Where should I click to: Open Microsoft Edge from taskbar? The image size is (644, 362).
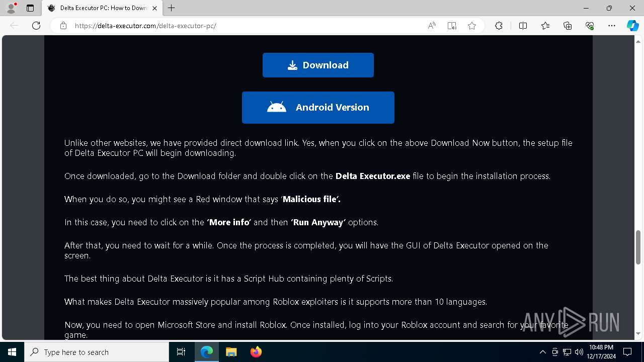click(x=207, y=352)
